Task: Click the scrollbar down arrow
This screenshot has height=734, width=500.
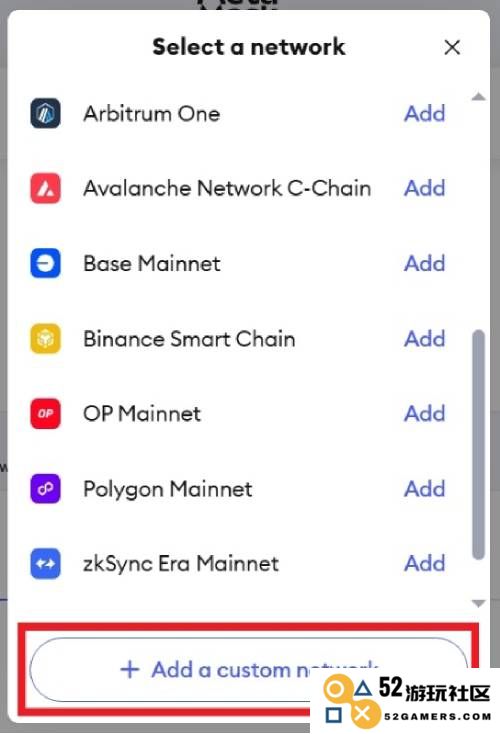Action: pos(478,603)
